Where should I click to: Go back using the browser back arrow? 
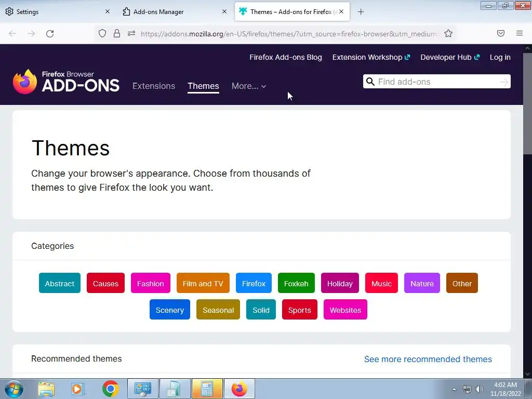pos(12,34)
